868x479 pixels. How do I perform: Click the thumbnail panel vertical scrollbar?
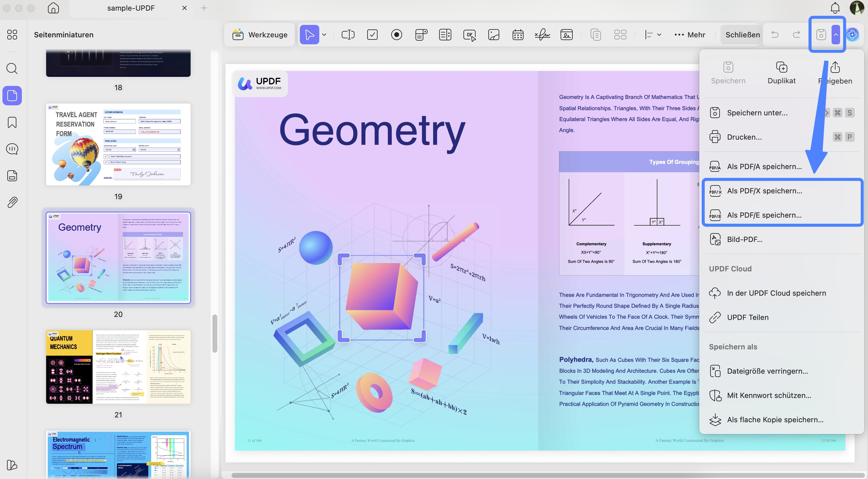215,333
